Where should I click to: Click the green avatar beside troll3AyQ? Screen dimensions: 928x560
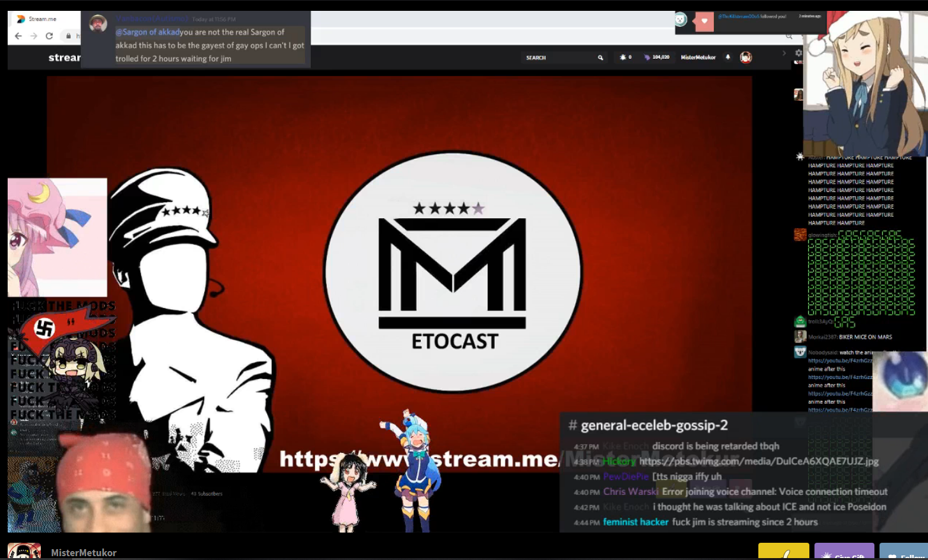[800, 321]
